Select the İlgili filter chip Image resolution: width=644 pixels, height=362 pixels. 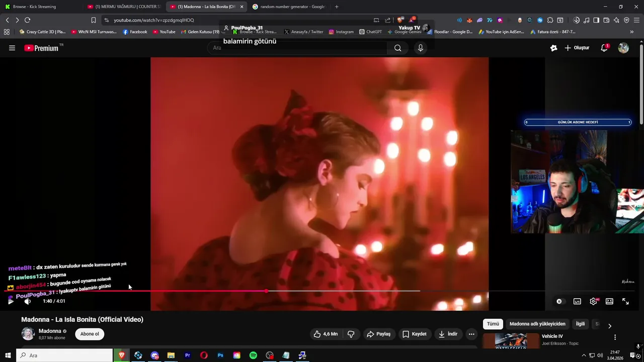580,324
